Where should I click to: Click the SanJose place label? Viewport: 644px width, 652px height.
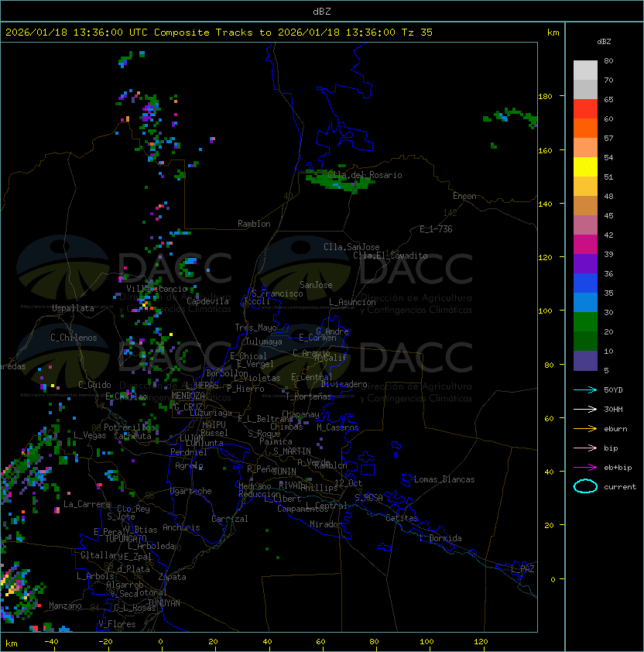(x=316, y=285)
